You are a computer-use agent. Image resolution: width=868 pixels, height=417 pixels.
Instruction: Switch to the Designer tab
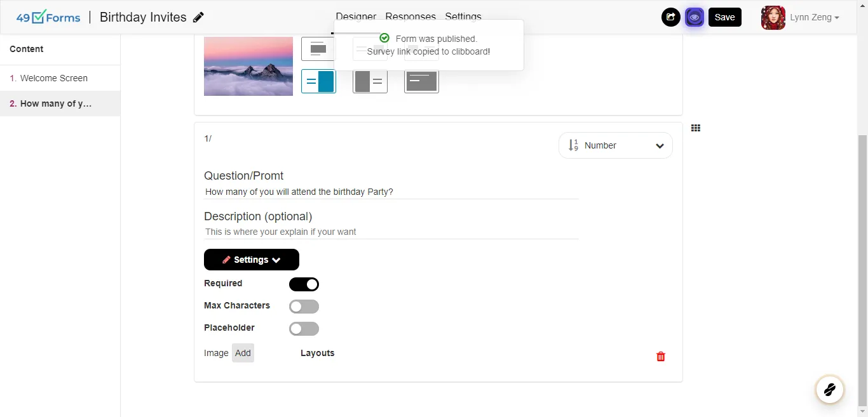click(356, 17)
